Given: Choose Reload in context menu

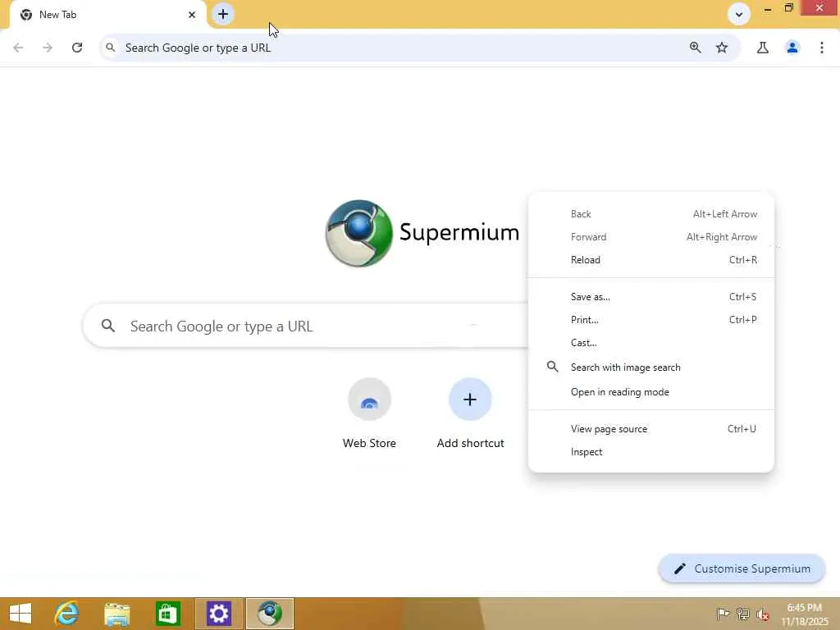Looking at the screenshot, I should [651, 260].
